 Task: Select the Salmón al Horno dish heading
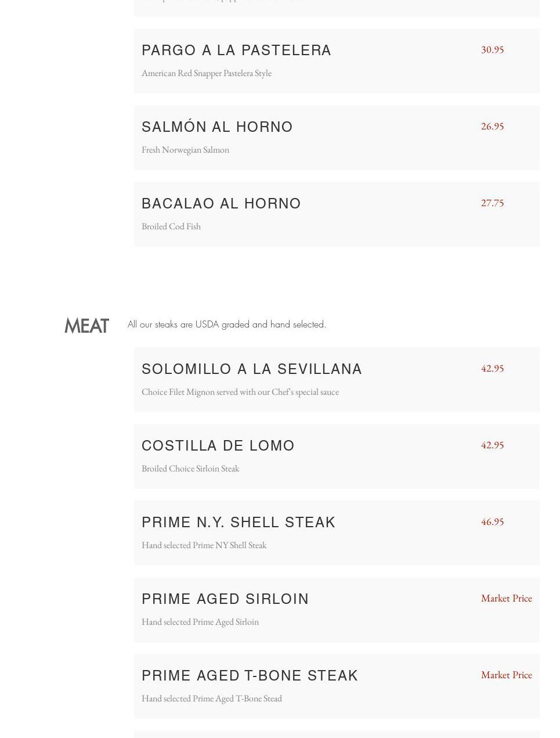pos(217,127)
